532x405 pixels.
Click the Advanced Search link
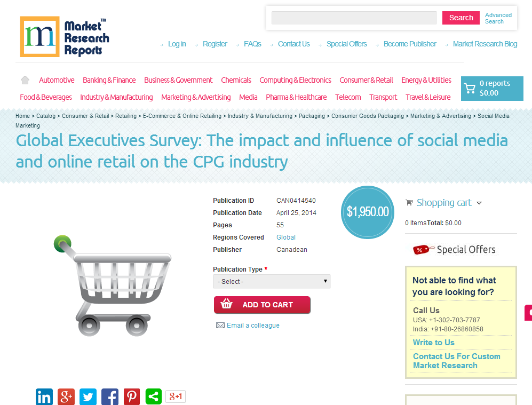click(498, 18)
